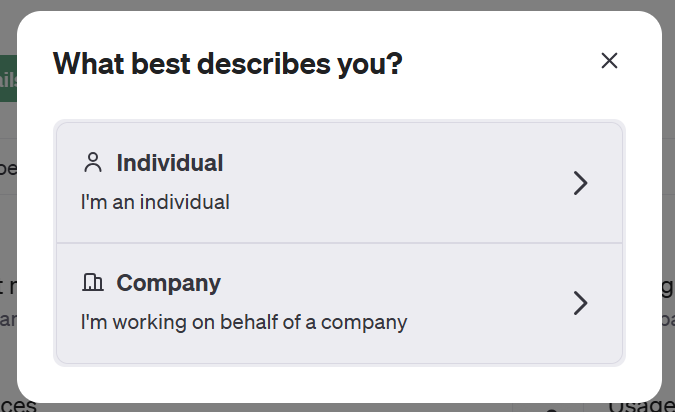Click the dimmed backdrop above the dialog

(338, 5)
